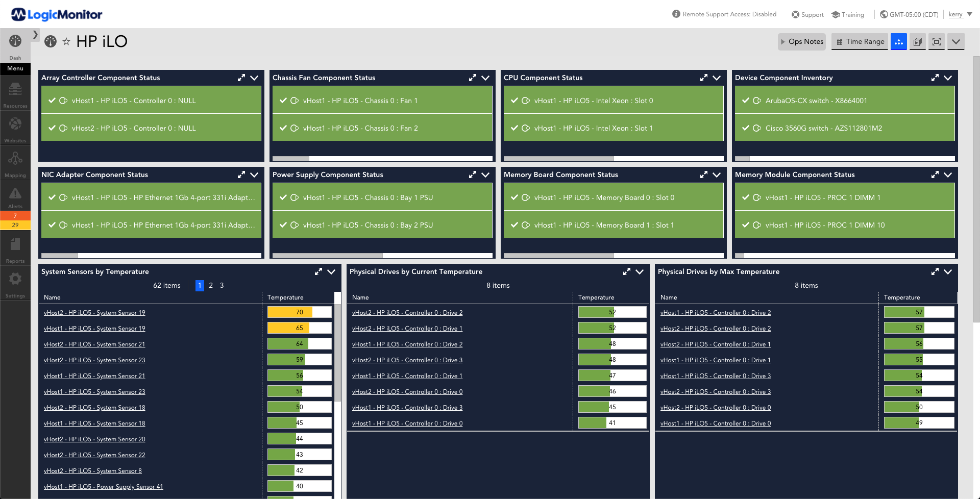Open the Time Range selector
The image size is (980, 499).
860,41
